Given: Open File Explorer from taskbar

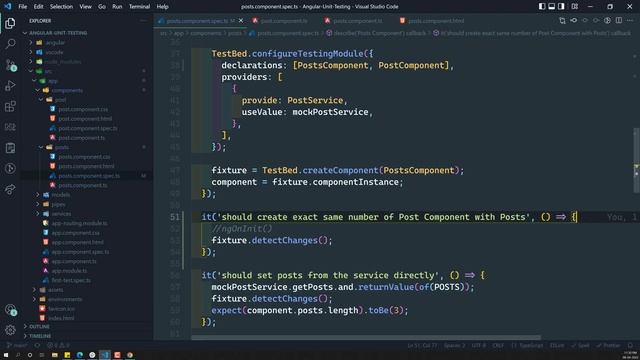Looking at the screenshot, I should pyautogui.click(x=54, y=355).
